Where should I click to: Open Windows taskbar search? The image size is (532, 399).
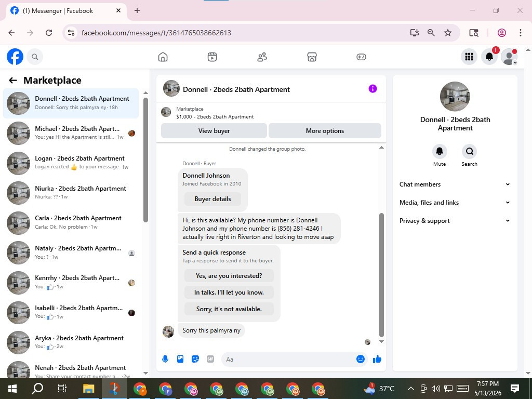click(37, 389)
